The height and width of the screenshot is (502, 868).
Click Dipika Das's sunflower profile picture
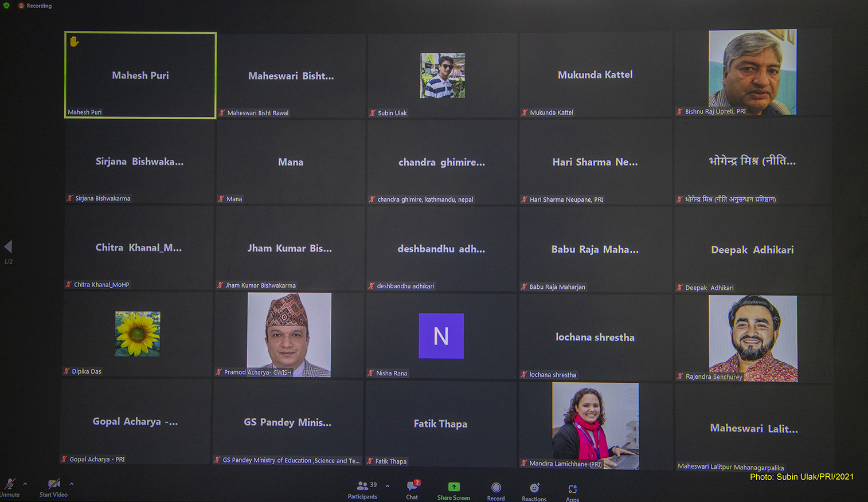138,334
